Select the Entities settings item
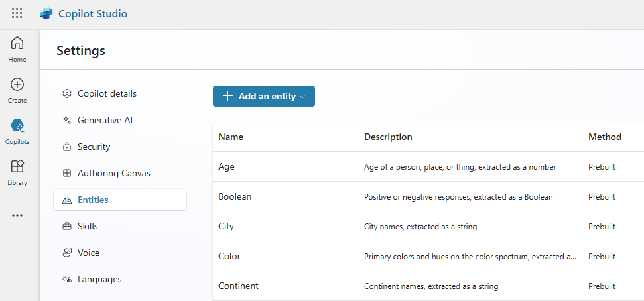 120,200
